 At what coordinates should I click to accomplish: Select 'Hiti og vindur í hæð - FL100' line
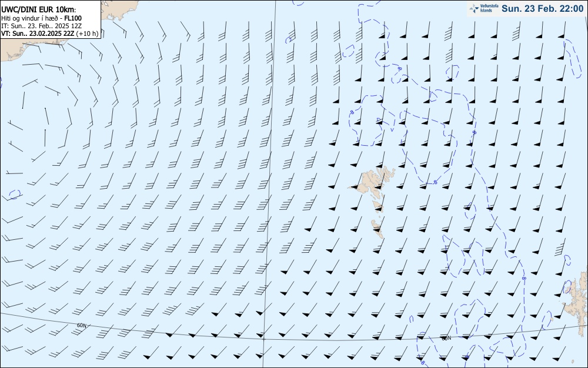pyautogui.click(x=41, y=18)
